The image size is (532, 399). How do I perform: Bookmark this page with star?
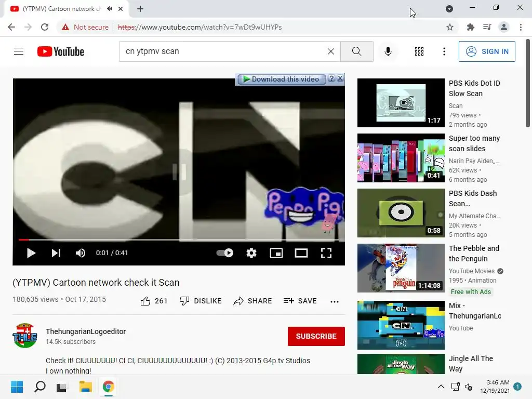point(449,27)
